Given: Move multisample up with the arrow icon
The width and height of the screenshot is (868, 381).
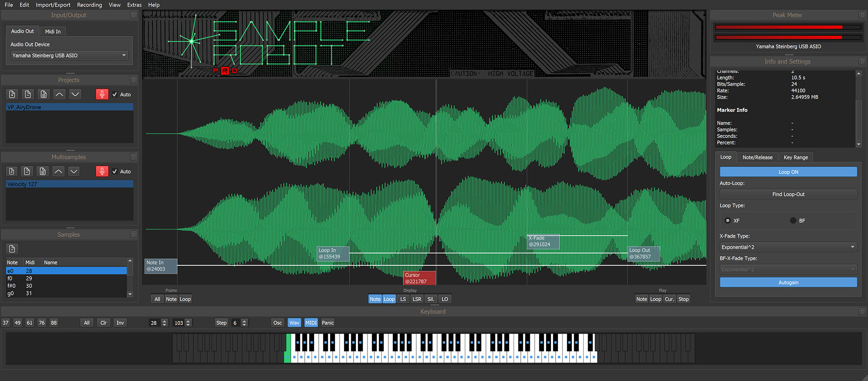Looking at the screenshot, I should [58, 171].
